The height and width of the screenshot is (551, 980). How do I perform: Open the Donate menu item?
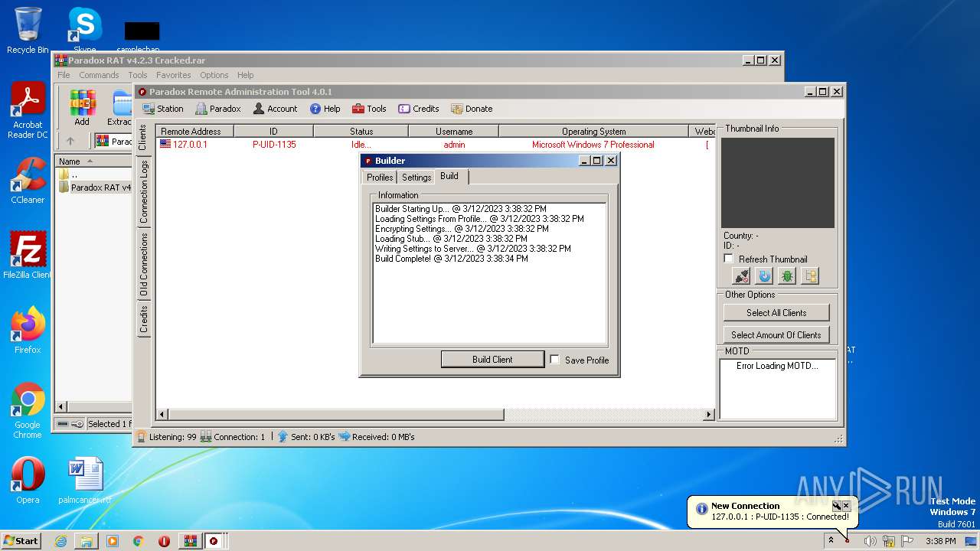(x=472, y=109)
